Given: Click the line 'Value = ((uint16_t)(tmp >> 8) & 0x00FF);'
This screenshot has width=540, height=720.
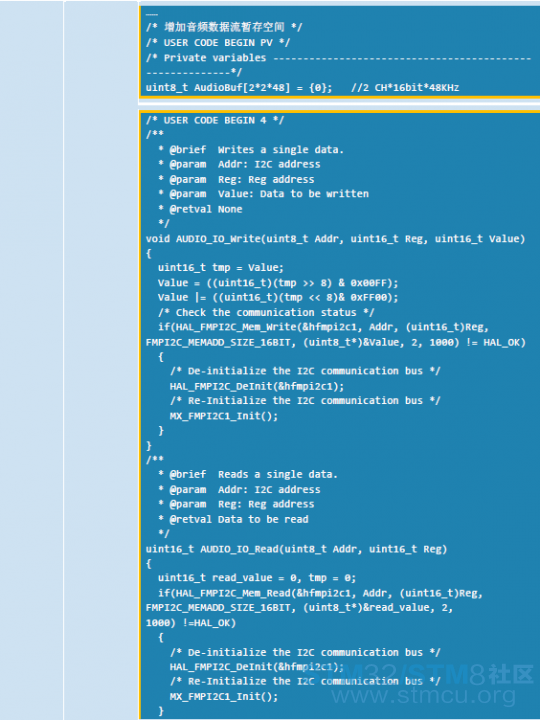Looking at the screenshot, I should point(278,283).
